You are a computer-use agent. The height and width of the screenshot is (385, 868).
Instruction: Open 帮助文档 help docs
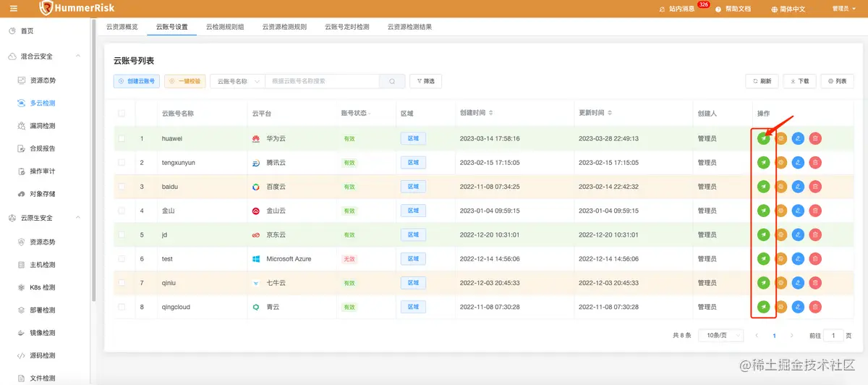(x=733, y=9)
